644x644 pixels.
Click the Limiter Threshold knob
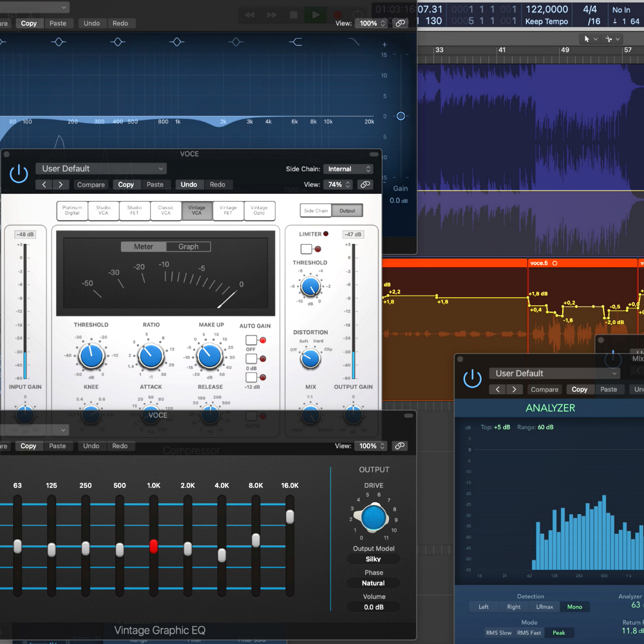[x=310, y=287]
